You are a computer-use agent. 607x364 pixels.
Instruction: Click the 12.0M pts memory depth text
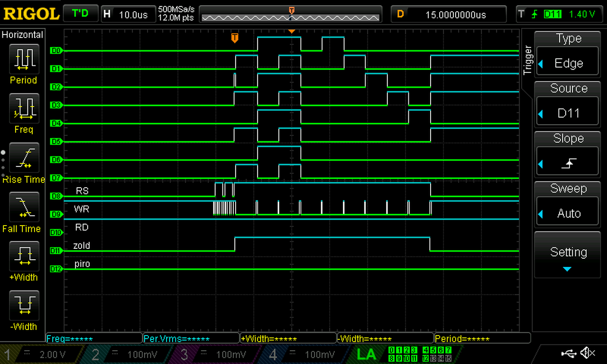point(176,18)
